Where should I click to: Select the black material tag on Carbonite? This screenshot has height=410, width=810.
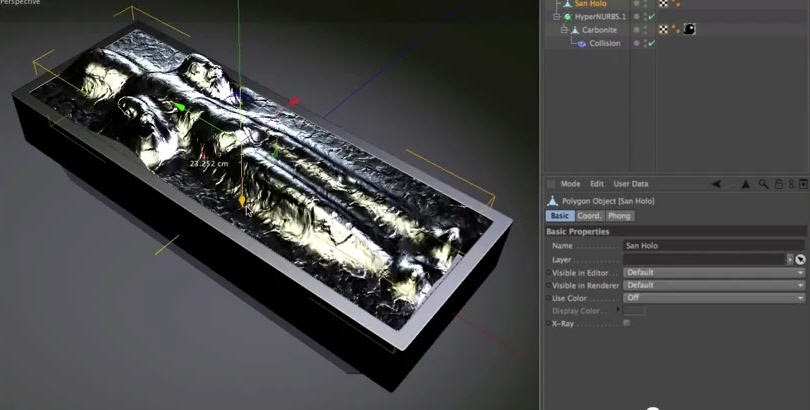tap(689, 29)
